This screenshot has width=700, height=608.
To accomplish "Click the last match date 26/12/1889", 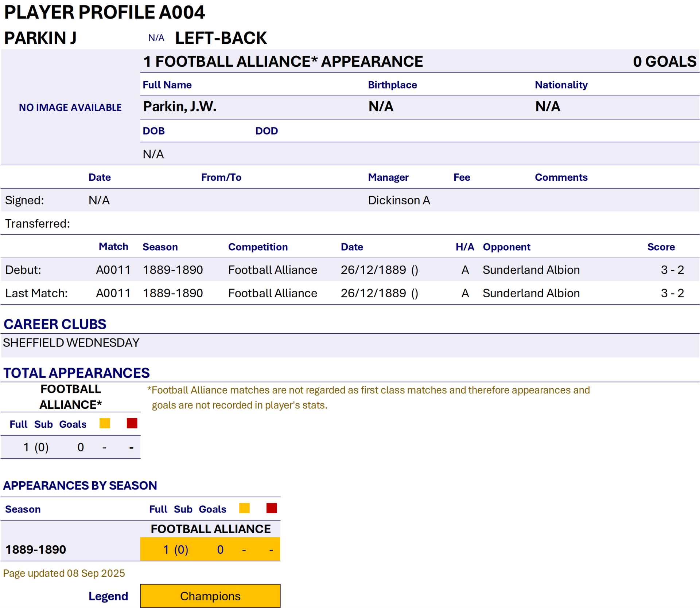I will pyautogui.click(x=373, y=293).
